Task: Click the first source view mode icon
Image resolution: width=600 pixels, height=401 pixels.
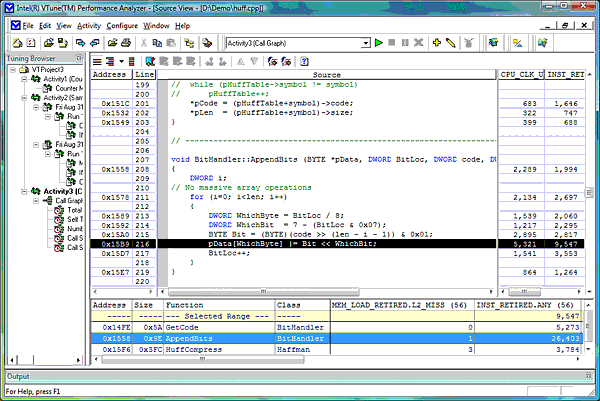Action: click(97, 61)
